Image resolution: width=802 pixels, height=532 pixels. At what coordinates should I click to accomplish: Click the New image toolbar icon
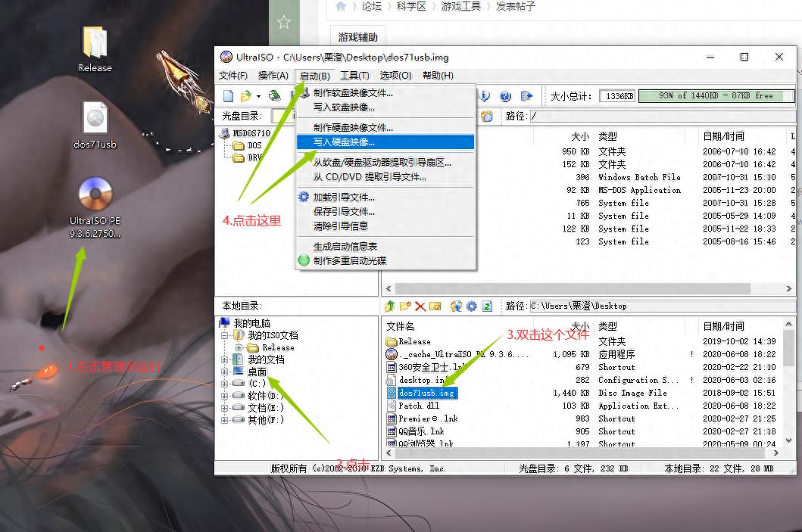click(x=228, y=95)
